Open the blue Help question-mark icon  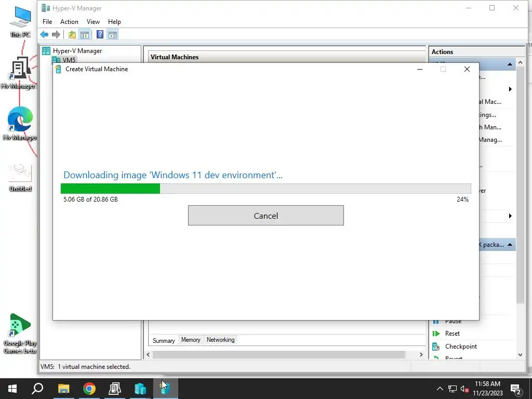click(x=100, y=34)
